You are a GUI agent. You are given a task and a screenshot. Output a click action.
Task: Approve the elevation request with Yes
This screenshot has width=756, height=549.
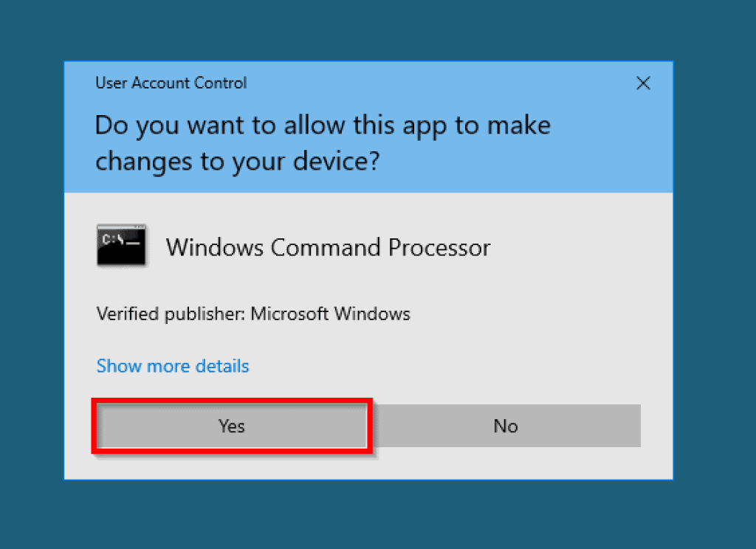pyautogui.click(x=231, y=426)
